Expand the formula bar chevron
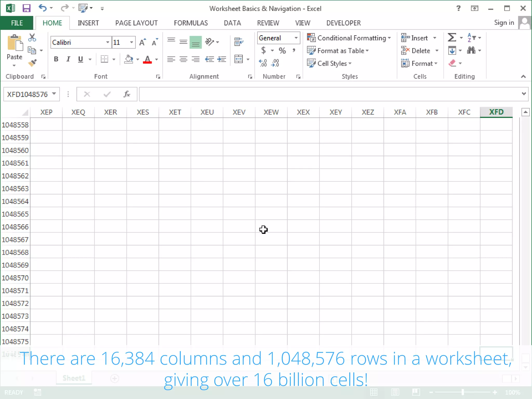 tap(524, 94)
